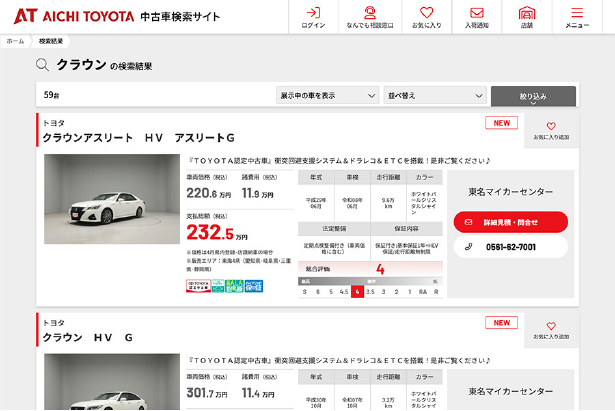The height and width of the screenshot is (411, 615).
Task: Click highlighted rating 4 on evaluation scale
Action: 357,291
